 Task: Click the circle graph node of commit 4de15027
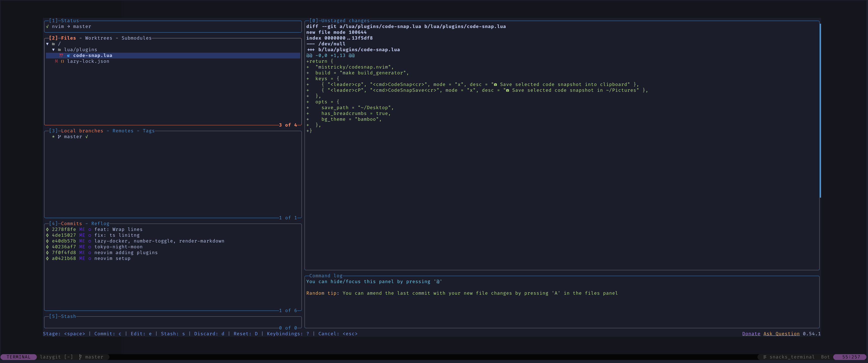(90, 235)
